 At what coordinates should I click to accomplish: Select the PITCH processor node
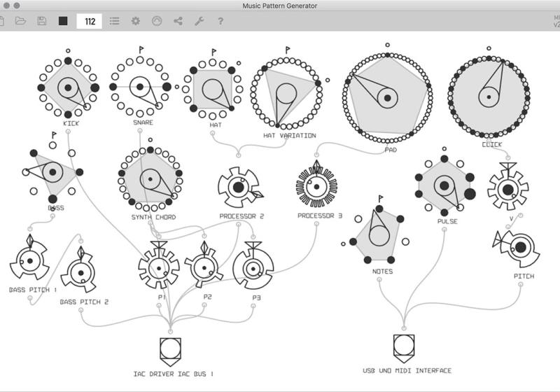(x=520, y=247)
